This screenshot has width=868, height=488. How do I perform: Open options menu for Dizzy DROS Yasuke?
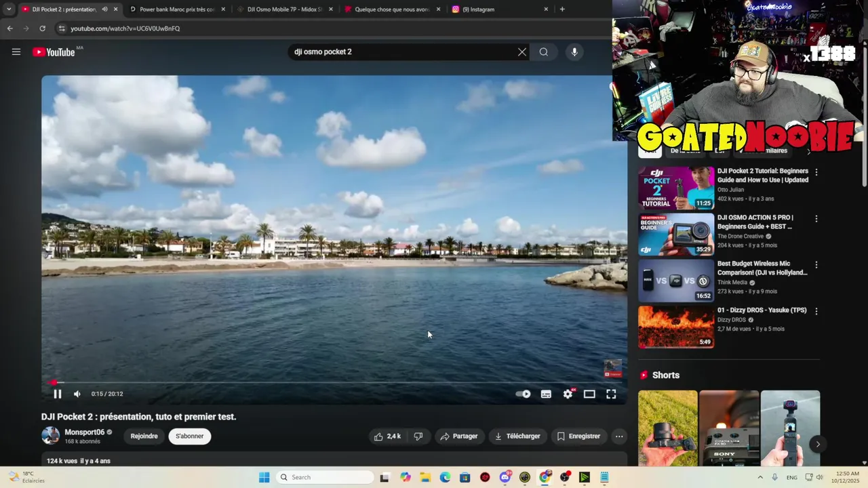coord(816,311)
